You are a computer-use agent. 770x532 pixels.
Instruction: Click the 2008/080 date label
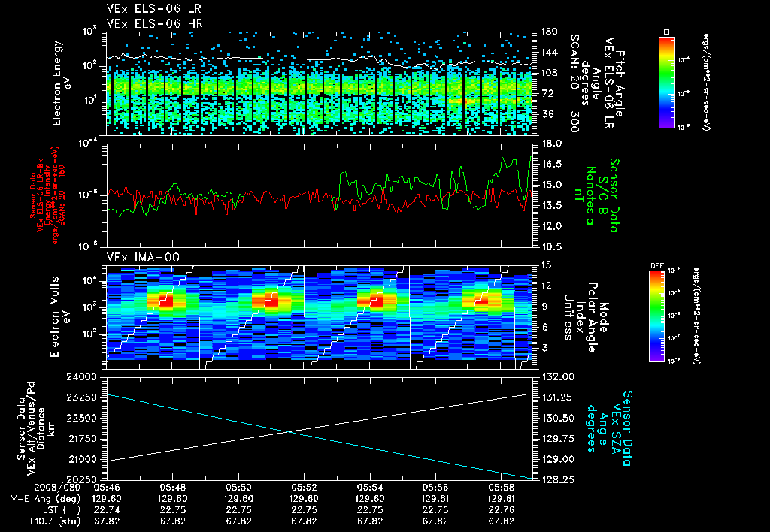click(57, 488)
